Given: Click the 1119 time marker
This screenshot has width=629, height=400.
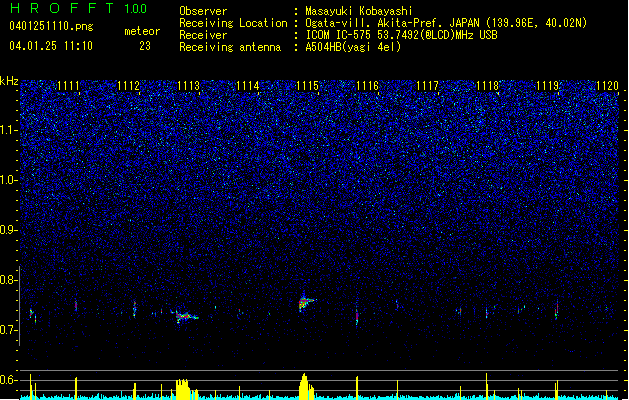Looking at the screenshot, I should pyautogui.click(x=547, y=86).
